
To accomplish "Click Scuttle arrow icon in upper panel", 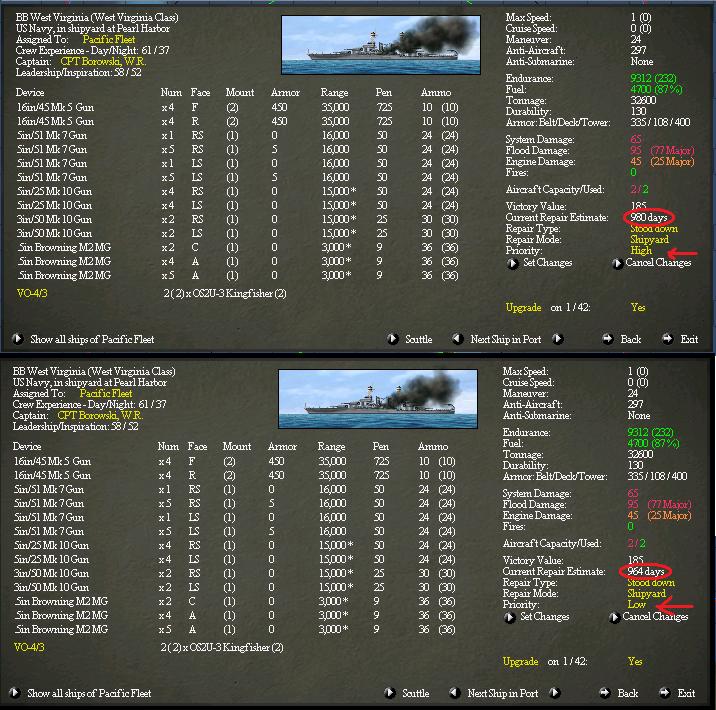I will click(393, 339).
